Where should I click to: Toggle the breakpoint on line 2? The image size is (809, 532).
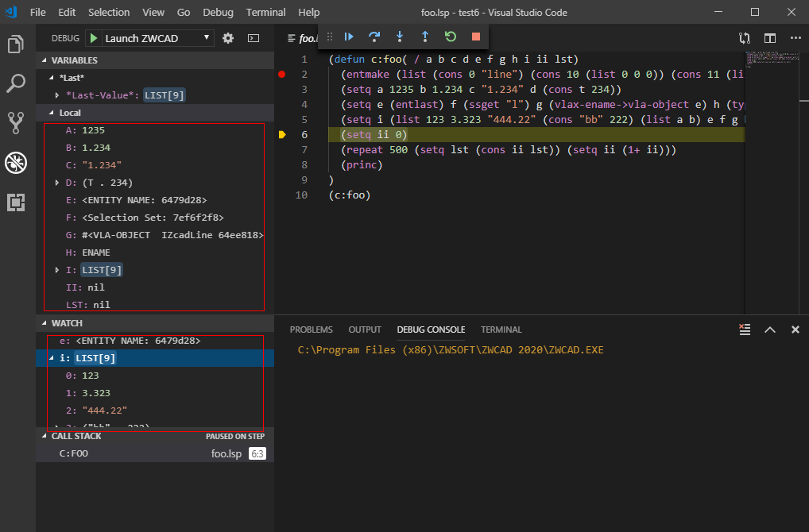pos(281,74)
